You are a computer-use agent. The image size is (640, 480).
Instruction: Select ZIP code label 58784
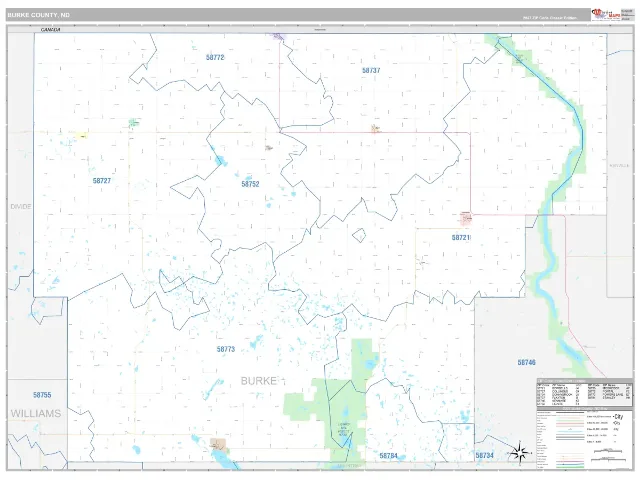388,456
